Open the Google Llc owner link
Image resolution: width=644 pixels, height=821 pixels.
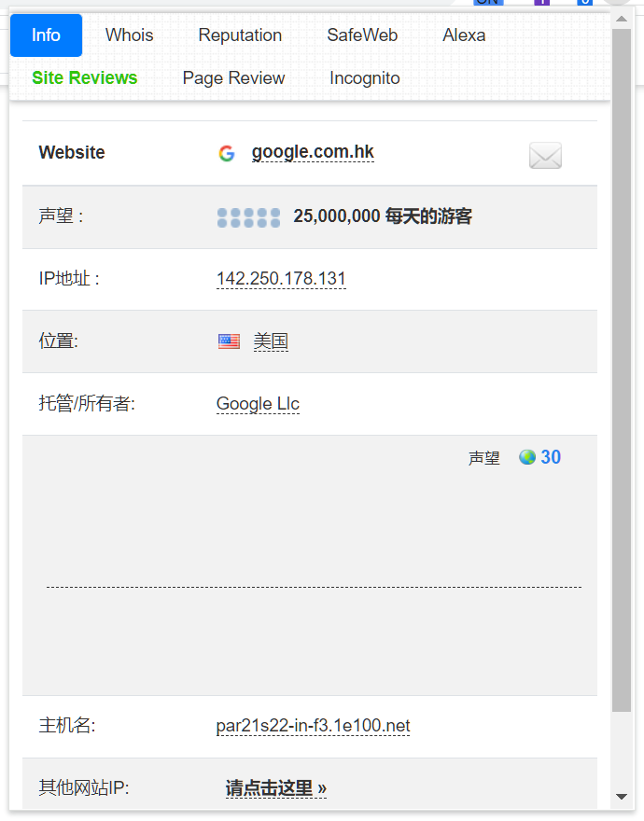click(258, 404)
